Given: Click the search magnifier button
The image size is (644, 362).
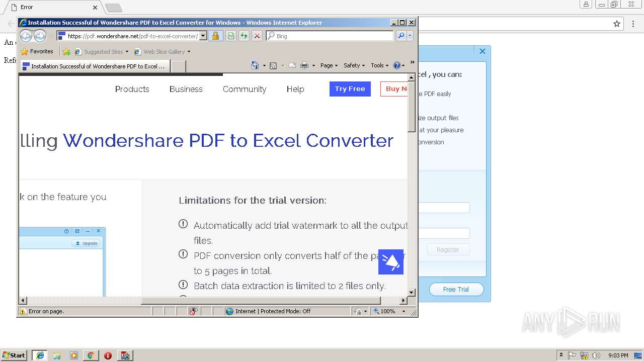Looking at the screenshot, I should pyautogui.click(x=401, y=36).
